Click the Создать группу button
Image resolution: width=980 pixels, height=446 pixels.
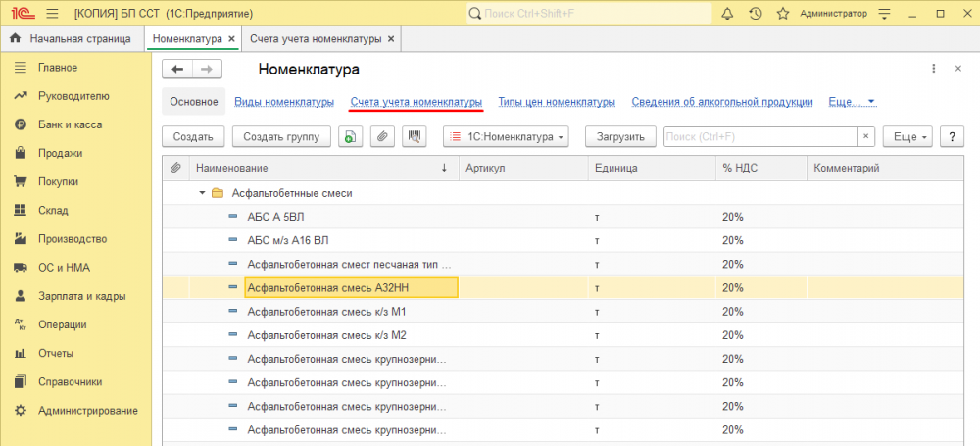click(x=282, y=137)
